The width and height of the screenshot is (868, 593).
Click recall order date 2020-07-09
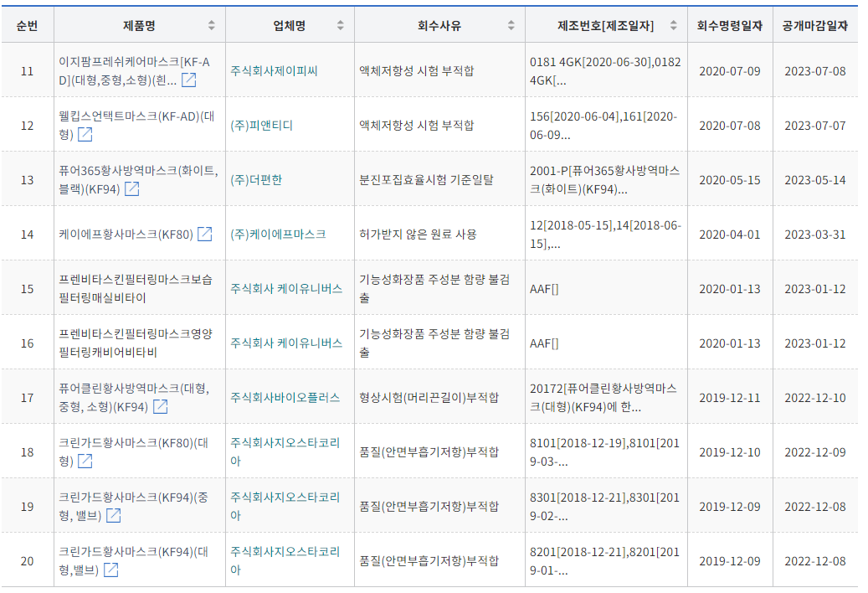click(730, 71)
